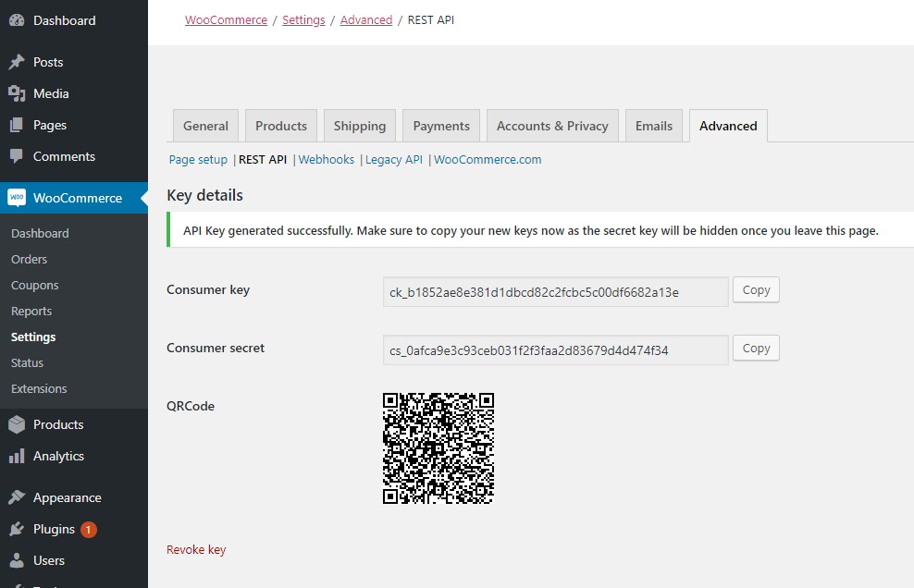Open the Webhooks section link
This screenshot has width=914, height=588.
point(327,160)
